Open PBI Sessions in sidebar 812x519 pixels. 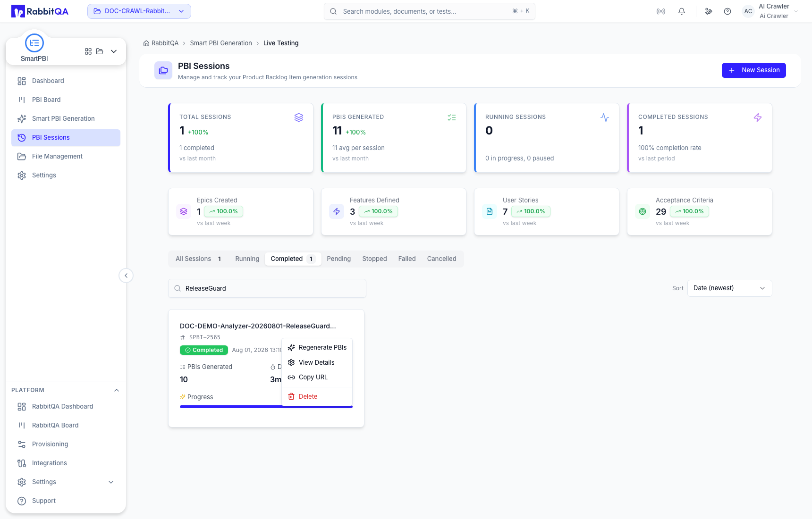pos(66,138)
